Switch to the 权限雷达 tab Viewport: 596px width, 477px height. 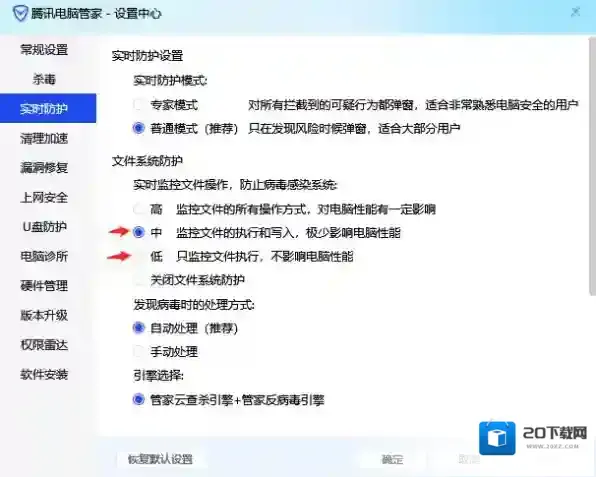tap(44, 345)
